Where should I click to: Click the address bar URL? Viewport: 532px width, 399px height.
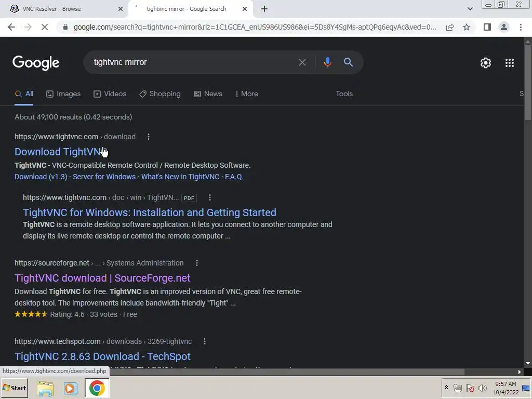255,27
